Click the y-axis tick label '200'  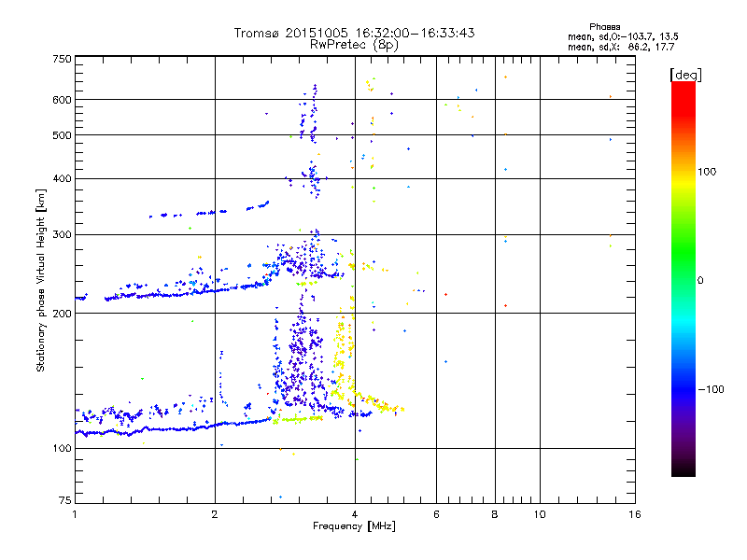coord(62,314)
